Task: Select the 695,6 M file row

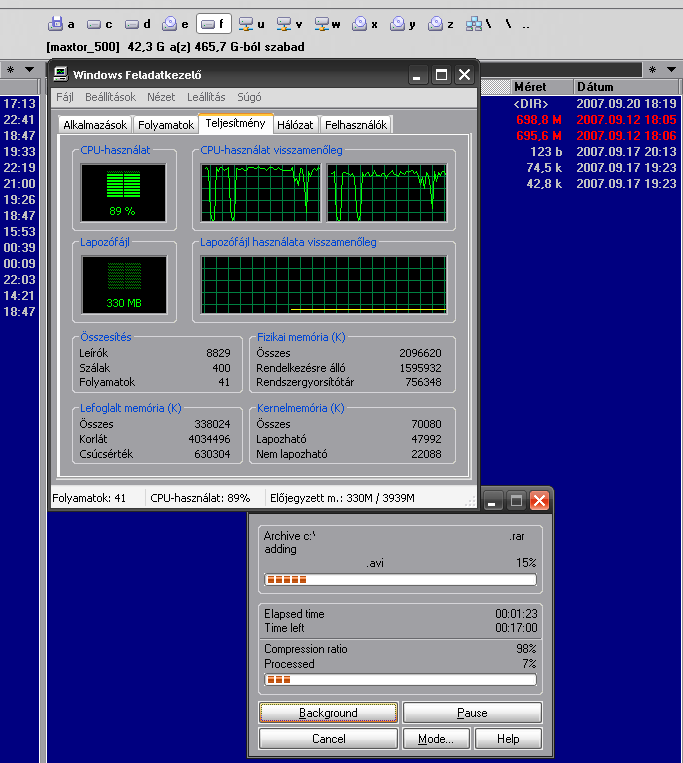Action: [x=582, y=136]
